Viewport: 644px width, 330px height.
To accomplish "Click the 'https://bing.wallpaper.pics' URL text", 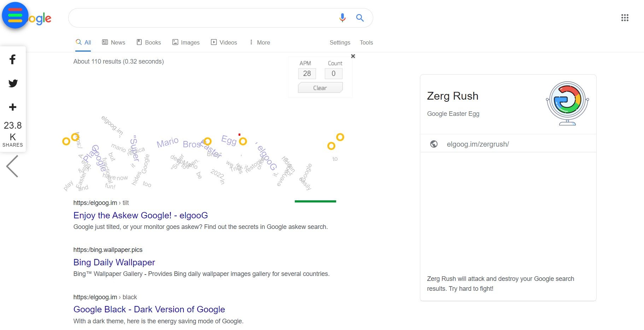I will tap(108, 250).
